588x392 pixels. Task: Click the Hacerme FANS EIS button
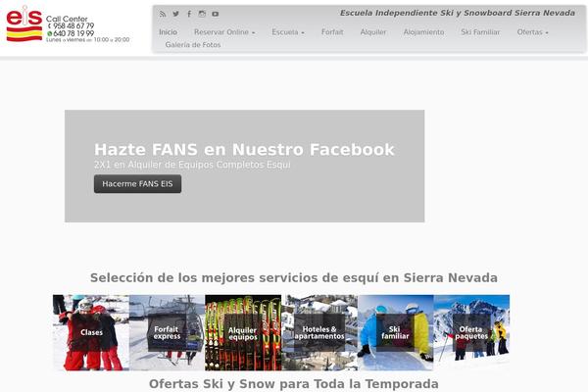(137, 184)
